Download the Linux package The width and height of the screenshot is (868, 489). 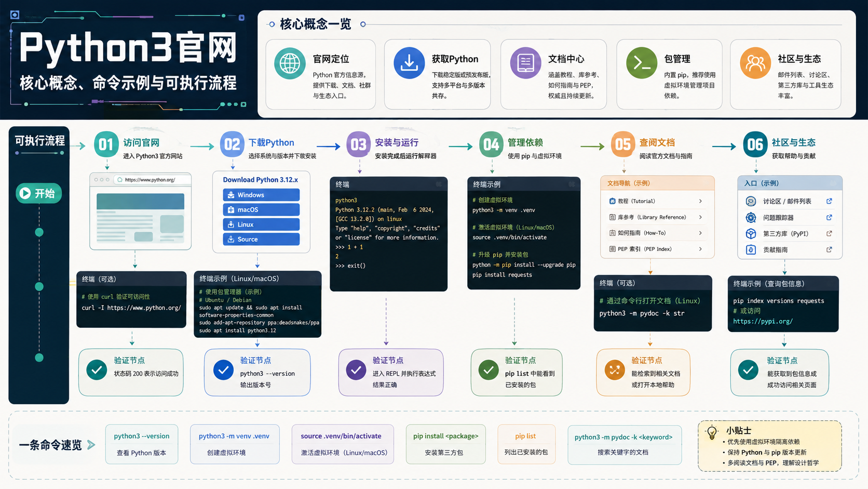pyautogui.click(x=261, y=224)
